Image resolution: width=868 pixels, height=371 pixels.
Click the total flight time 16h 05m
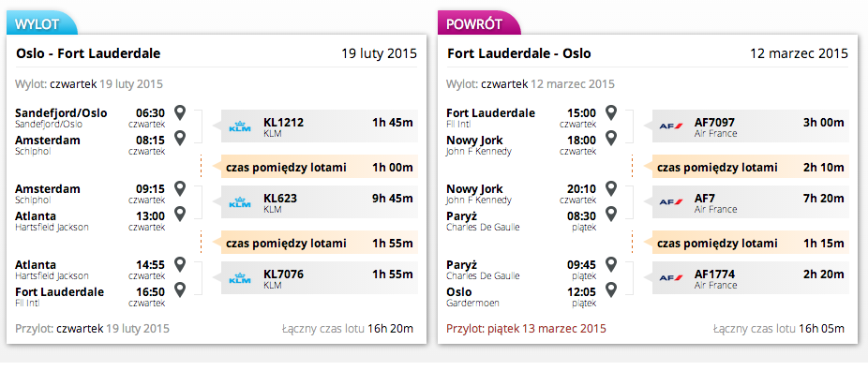(821, 329)
